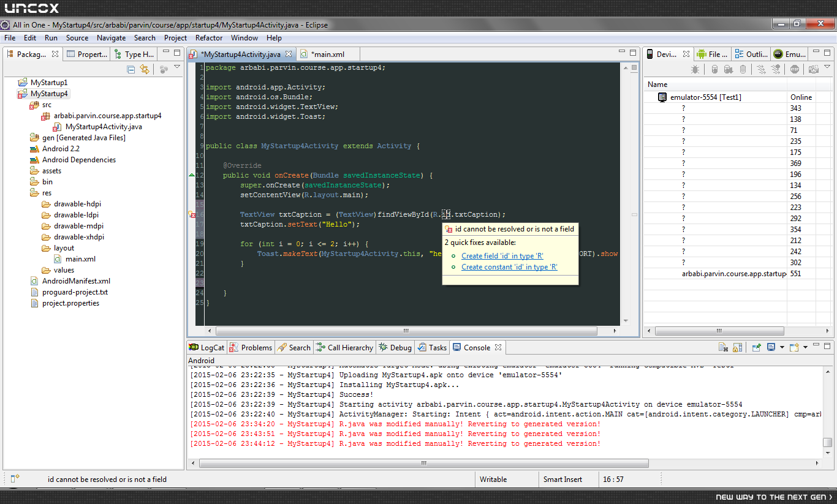The image size is (837, 504).
Task: Select main.xml under layout folder
Action: pyautogui.click(x=75, y=259)
